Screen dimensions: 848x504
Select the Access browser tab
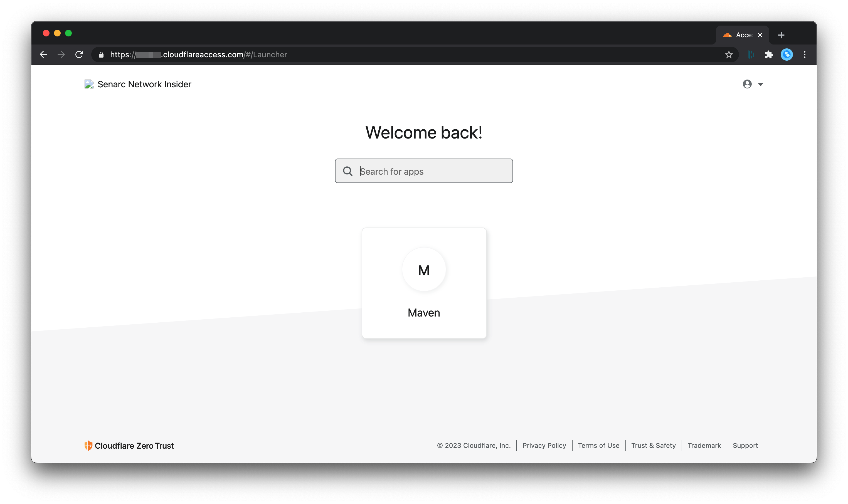[742, 35]
